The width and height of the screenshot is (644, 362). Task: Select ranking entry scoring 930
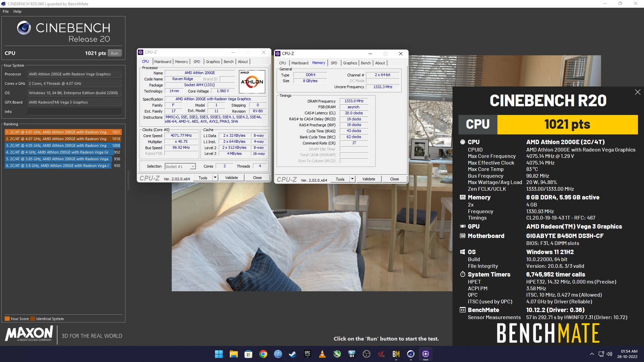pyautogui.click(x=63, y=166)
